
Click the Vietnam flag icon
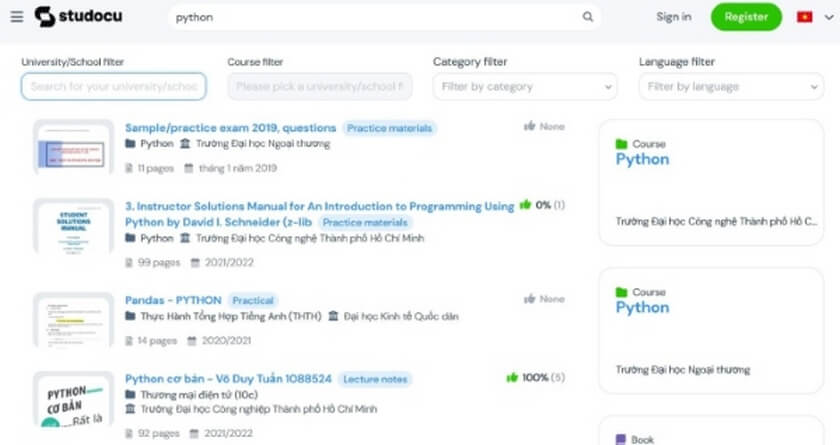(804, 17)
